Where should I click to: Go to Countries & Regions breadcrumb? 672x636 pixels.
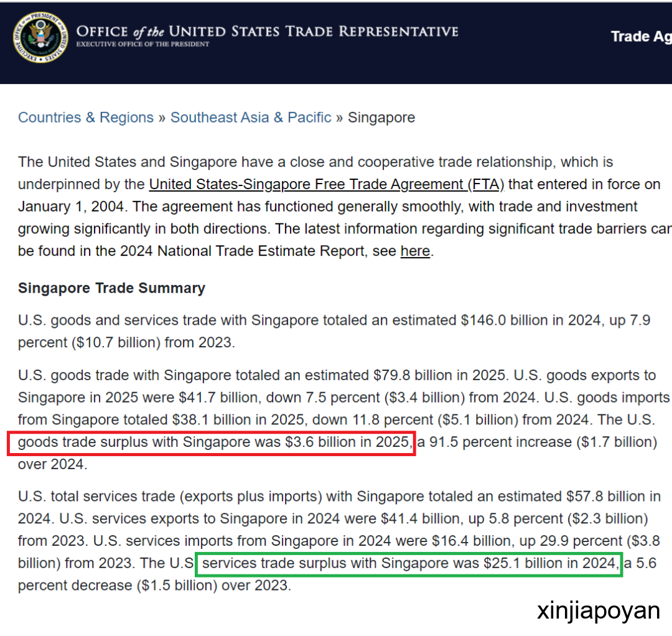pos(86,118)
